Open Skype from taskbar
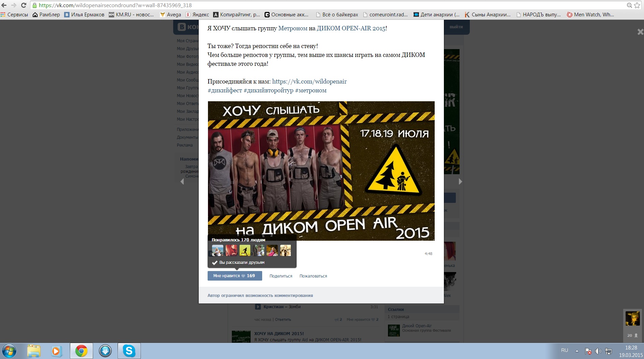The height and width of the screenshot is (359, 644). pyautogui.click(x=129, y=351)
